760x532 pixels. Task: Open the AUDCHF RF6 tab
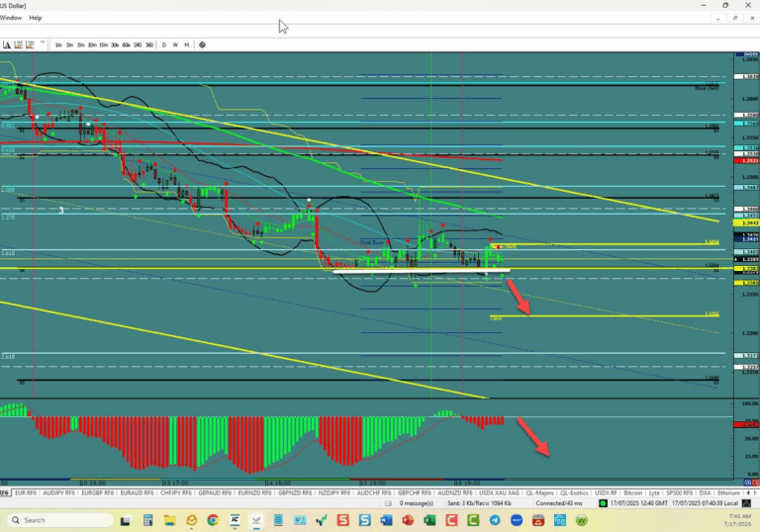tap(374, 492)
